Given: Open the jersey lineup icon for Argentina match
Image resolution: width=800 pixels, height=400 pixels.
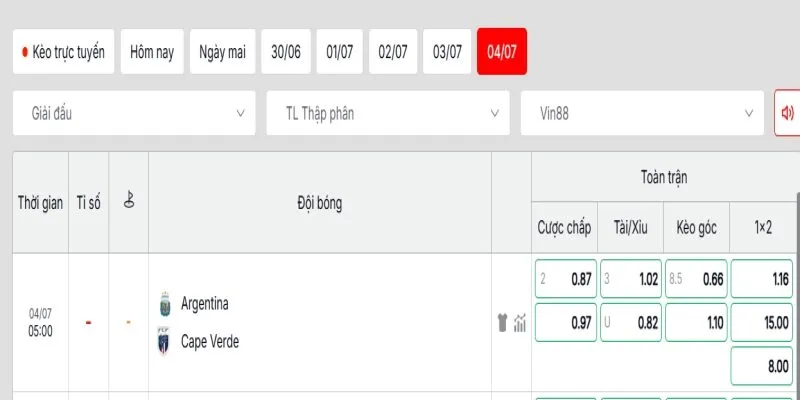Looking at the screenshot, I should point(503,322).
